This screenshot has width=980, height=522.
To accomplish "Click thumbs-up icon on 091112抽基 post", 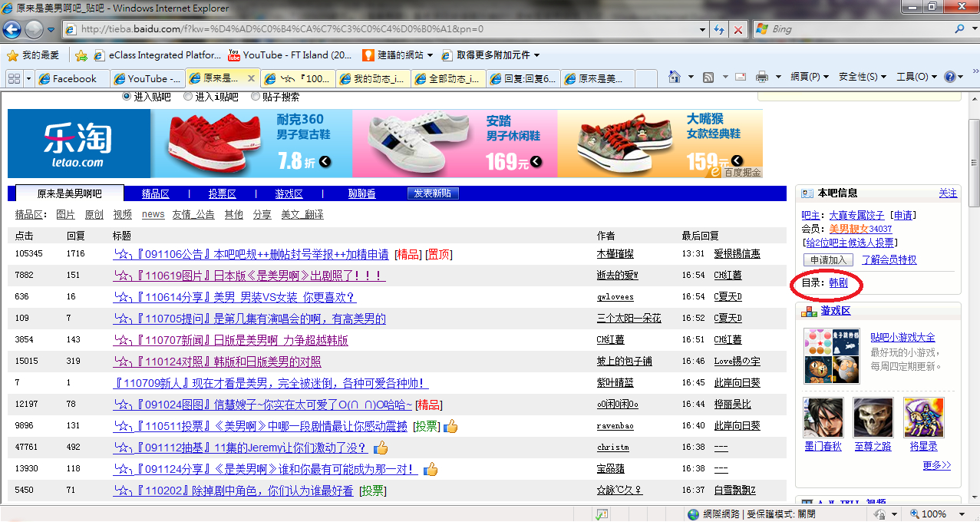I will coord(381,447).
